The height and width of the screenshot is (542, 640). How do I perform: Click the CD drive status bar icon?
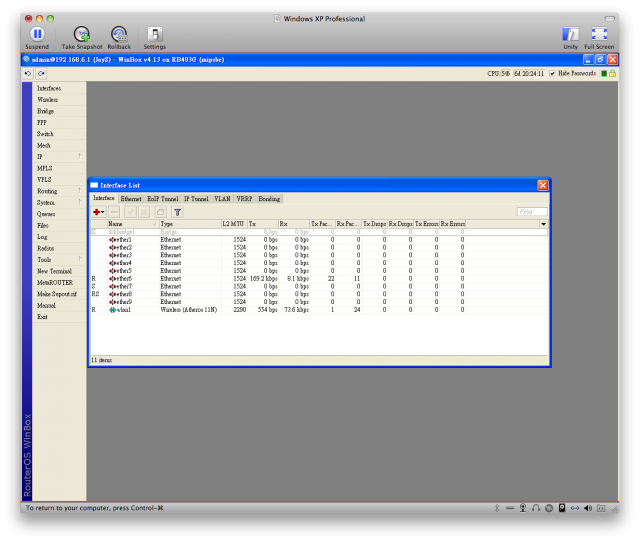pyautogui.click(x=549, y=508)
